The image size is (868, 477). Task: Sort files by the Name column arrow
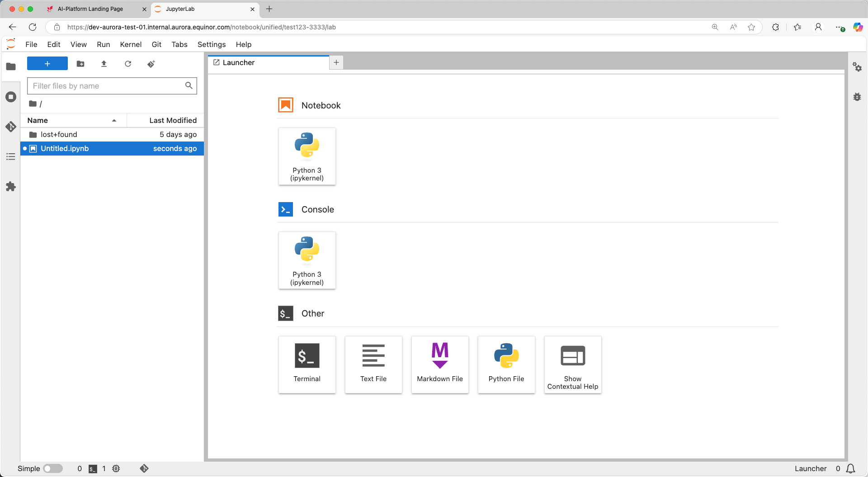[x=114, y=120]
